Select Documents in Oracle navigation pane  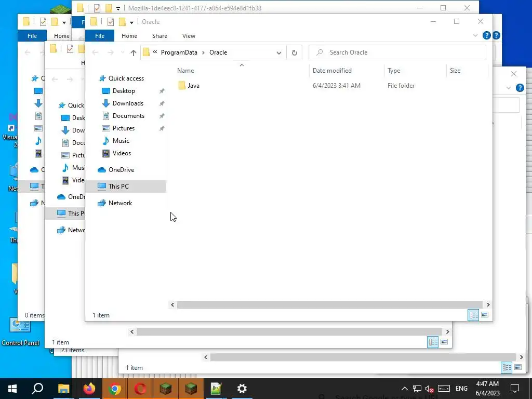coord(128,116)
